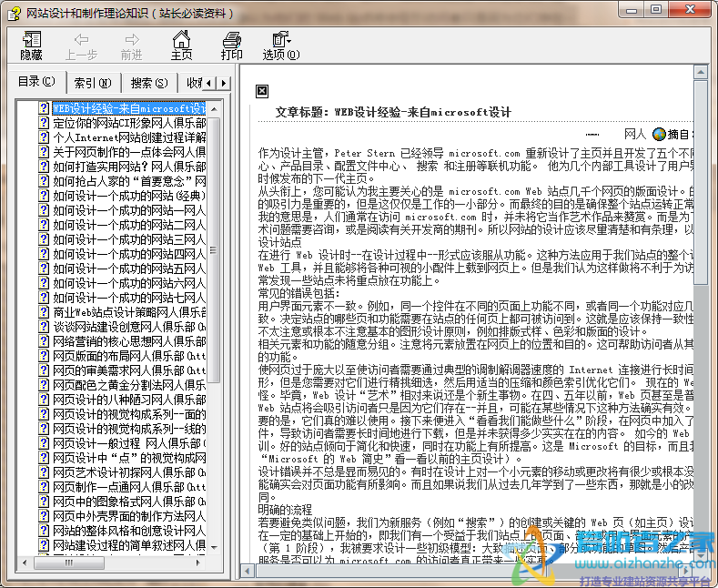Viewport: 718px width, 588px height.
Task: Open topic 关于网页制作的一点体会
Action: point(129,152)
